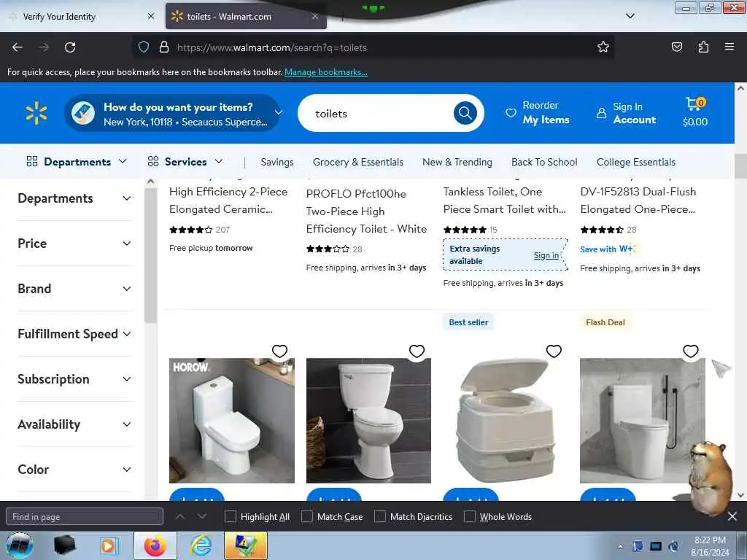Image resolution: width=747 pixels, height=560 pixels.
Task: Switch to the Verify Your Identity tab
Action: point(80,17)
